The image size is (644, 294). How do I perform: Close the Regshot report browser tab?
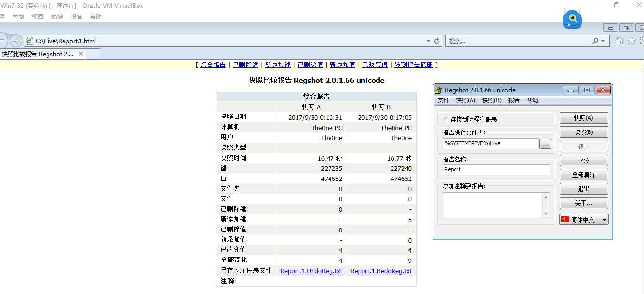click(x=81, y=54)
